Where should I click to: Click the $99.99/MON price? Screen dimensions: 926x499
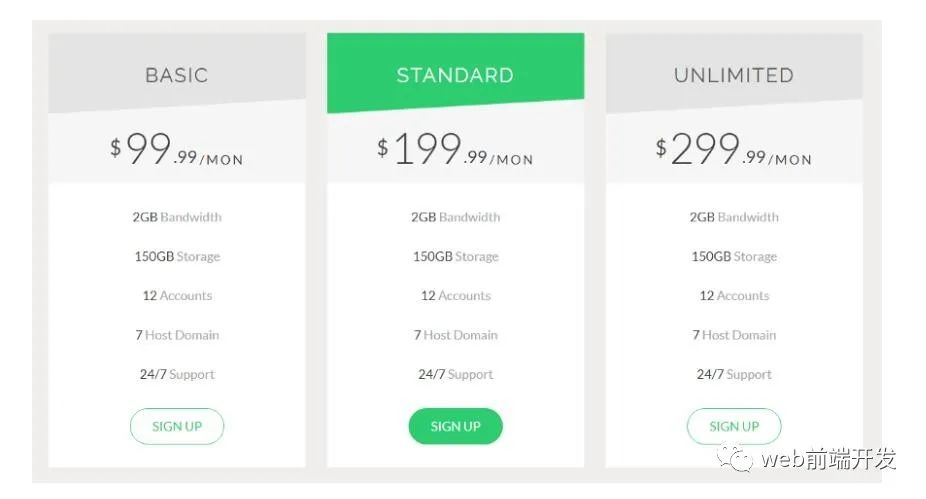[177, 150]
